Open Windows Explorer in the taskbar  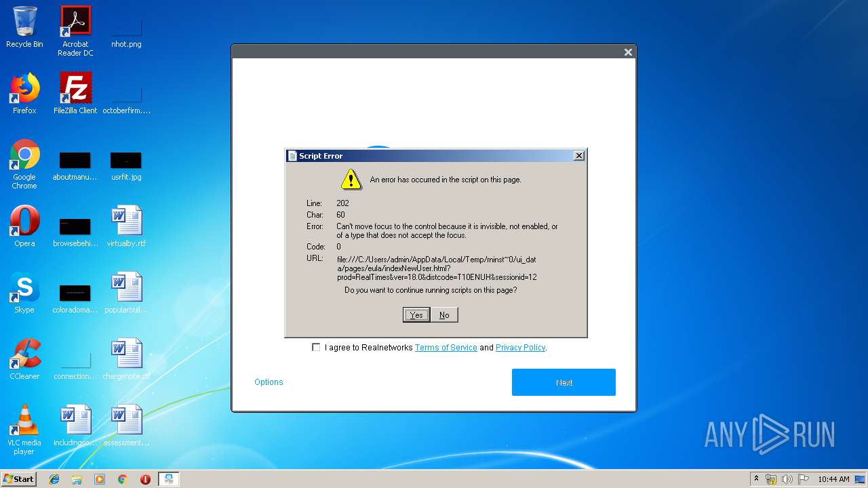[x=77, y=479]
